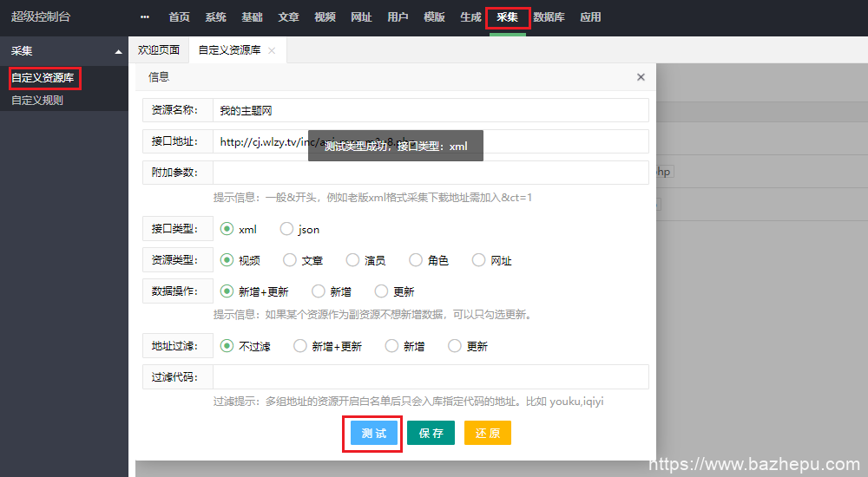Click the 测试 button
868x477 pixels.
(374, 433)
